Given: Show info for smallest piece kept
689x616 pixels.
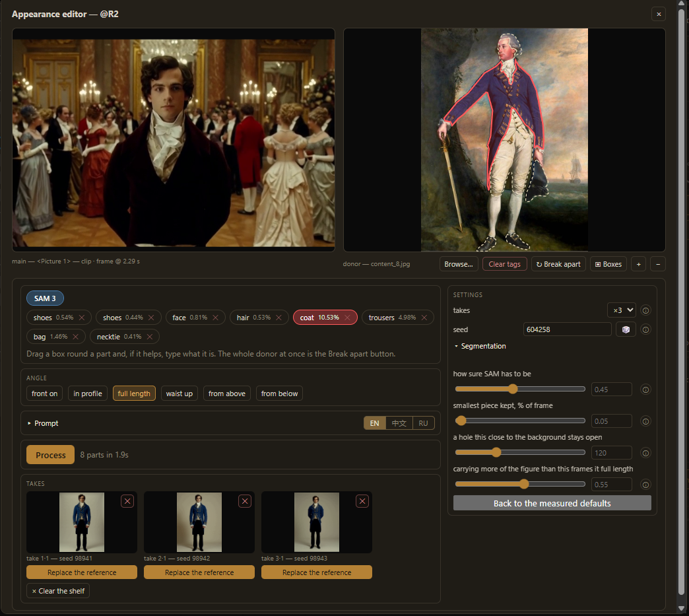Looking at the screenshot, I should (645, 421).
